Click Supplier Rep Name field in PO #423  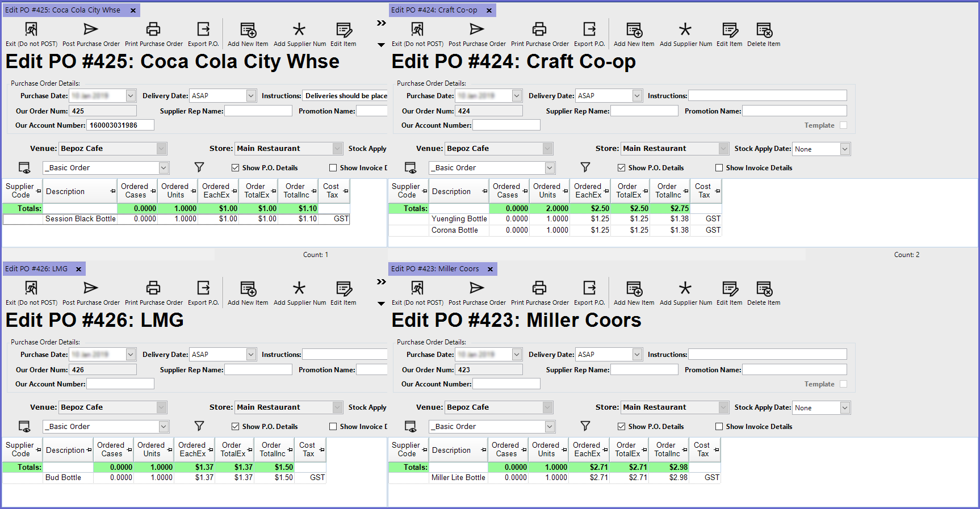coord(644,369)
